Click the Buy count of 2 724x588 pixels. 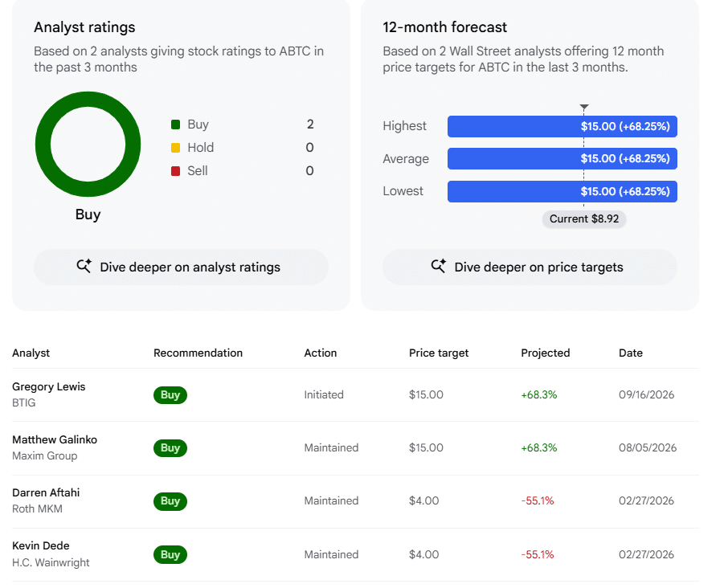(310, 125)
